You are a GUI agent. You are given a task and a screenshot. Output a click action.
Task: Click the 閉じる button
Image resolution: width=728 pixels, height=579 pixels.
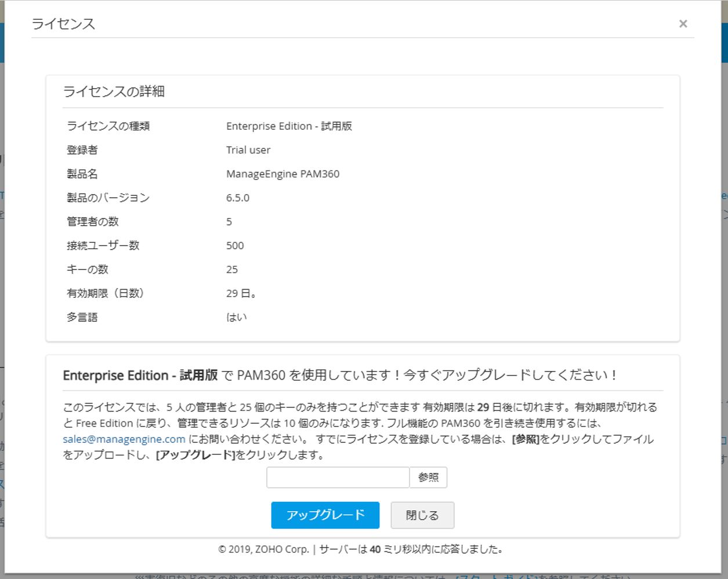click(422, 515)
